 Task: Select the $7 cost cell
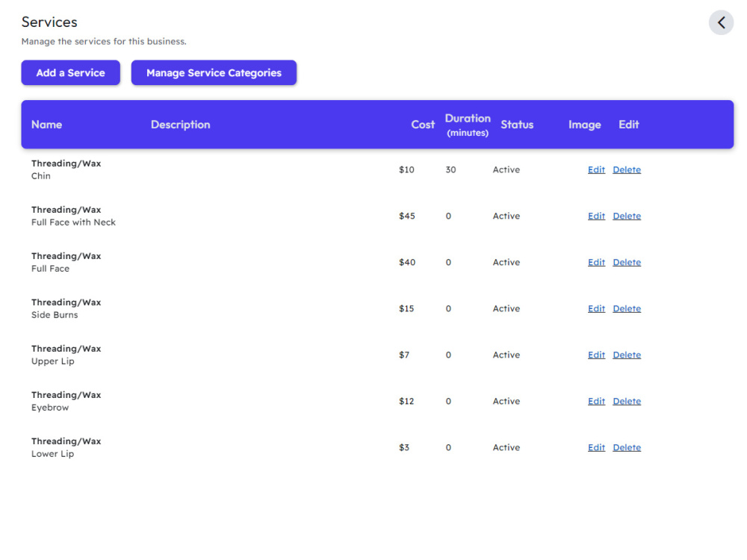(404, 355)
